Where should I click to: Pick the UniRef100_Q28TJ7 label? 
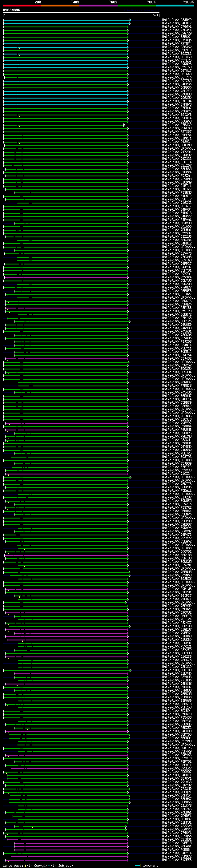tap(177, 199)
